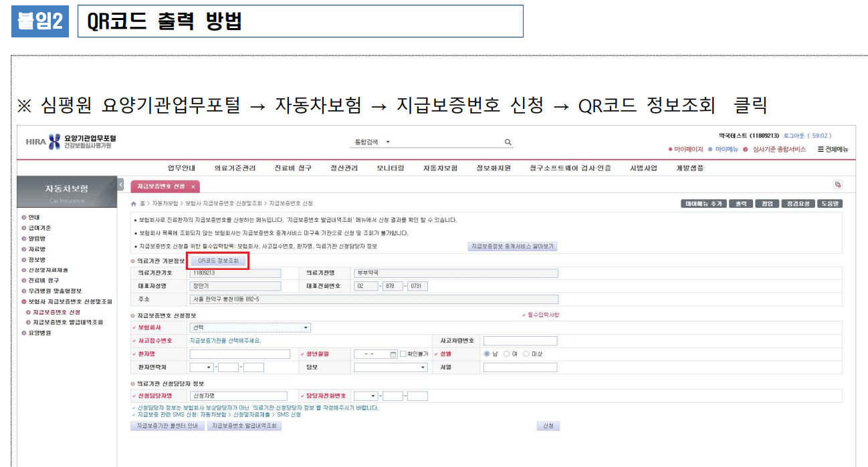
Task: Open the 자동차보험 top menu
Action: tap(440, 168)
